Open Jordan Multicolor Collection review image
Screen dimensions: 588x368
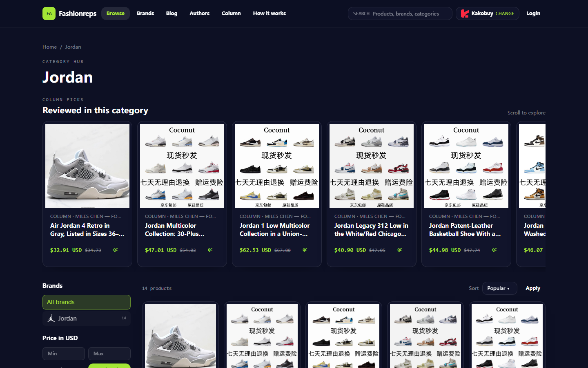click(182, 166)
